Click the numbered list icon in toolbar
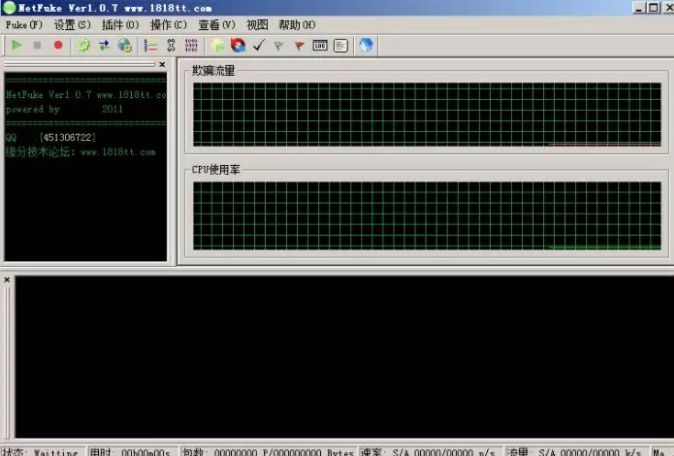 pyautogui.click(x=150, y=45)
